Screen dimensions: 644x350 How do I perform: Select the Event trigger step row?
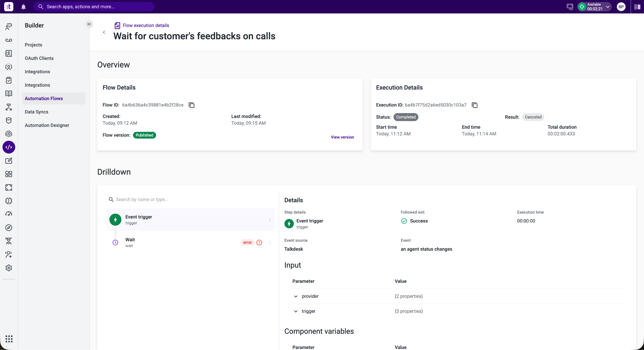[x=191, y=220]
